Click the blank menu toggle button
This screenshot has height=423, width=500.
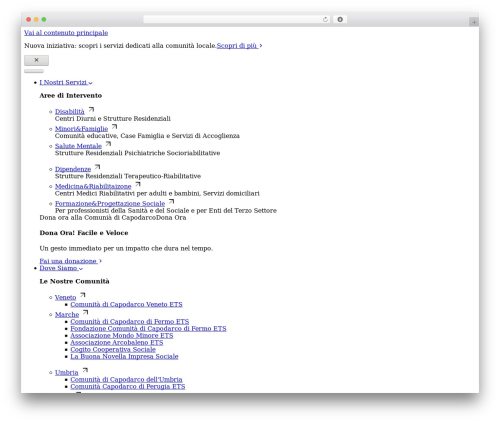34,71
